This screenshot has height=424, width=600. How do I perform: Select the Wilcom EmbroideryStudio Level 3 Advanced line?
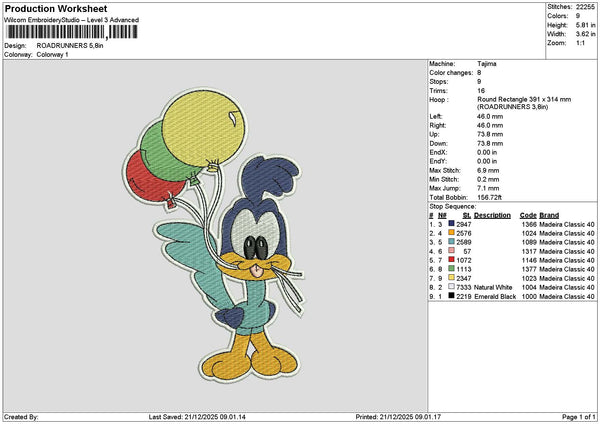pyautogui.click(x=72, y=20)
